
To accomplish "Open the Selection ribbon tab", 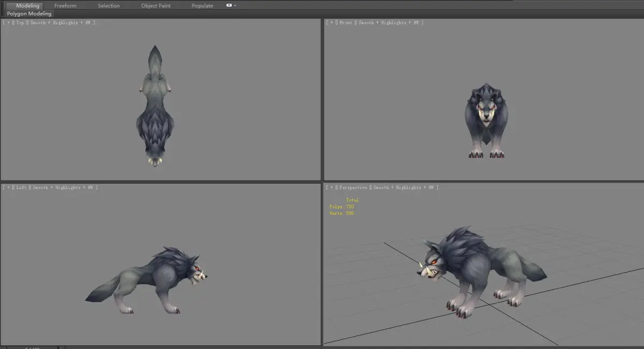I will tap(109, 5).
